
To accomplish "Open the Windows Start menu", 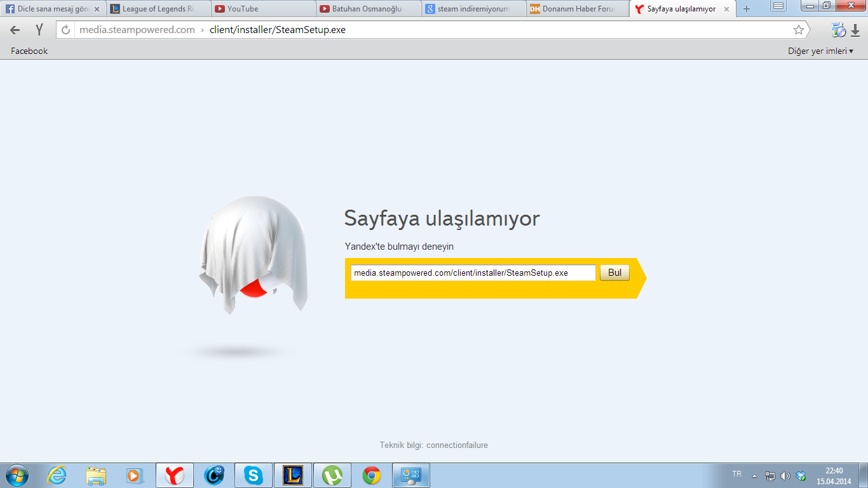I will 16,475.
